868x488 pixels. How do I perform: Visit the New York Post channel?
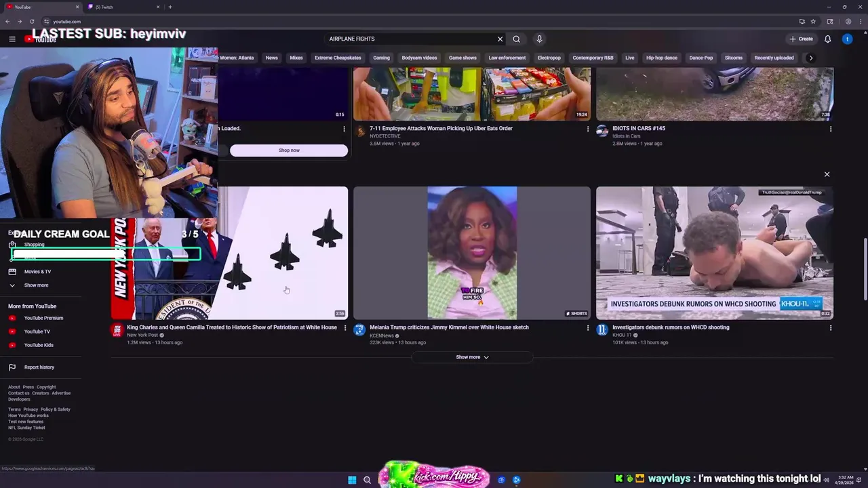click(142, 335)
